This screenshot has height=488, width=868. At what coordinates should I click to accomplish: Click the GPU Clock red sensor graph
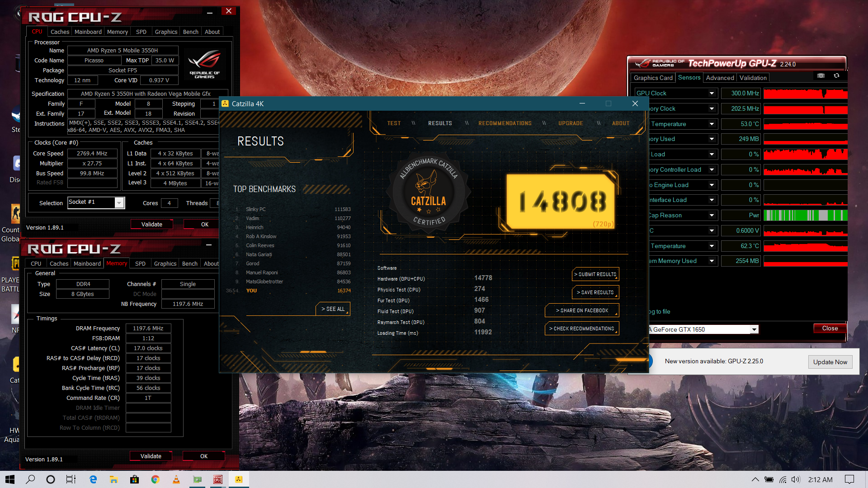point(805,94)
